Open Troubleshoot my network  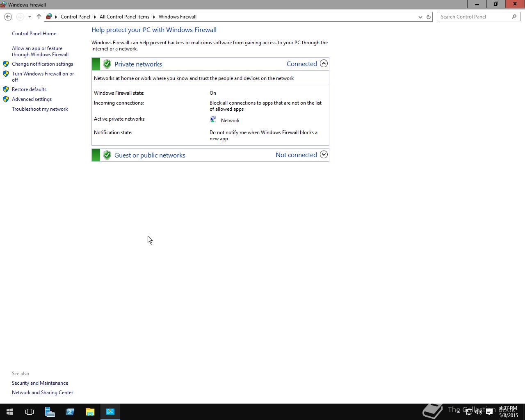coord(40,109)
